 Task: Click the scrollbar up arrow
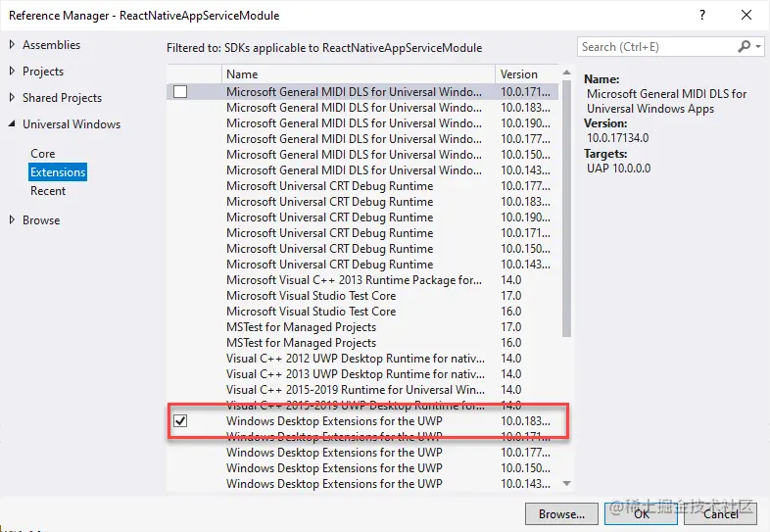(566, 73)
